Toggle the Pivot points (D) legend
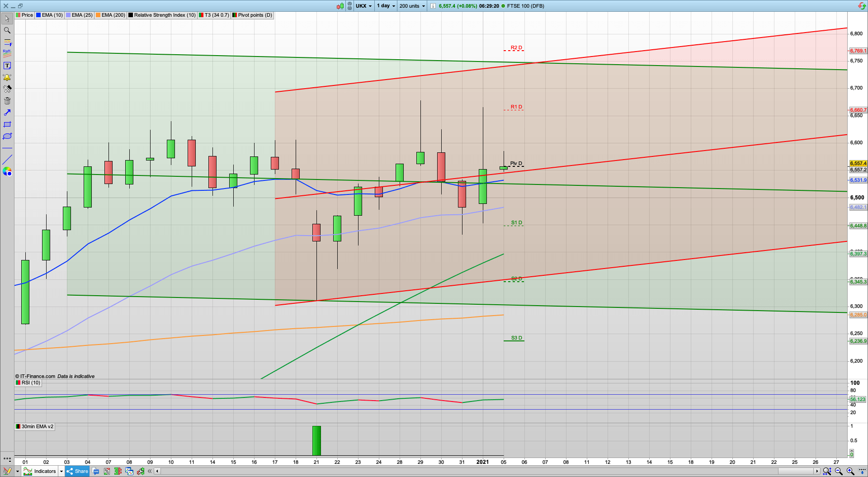Viewport: 868px width, 477px height. 252,15
